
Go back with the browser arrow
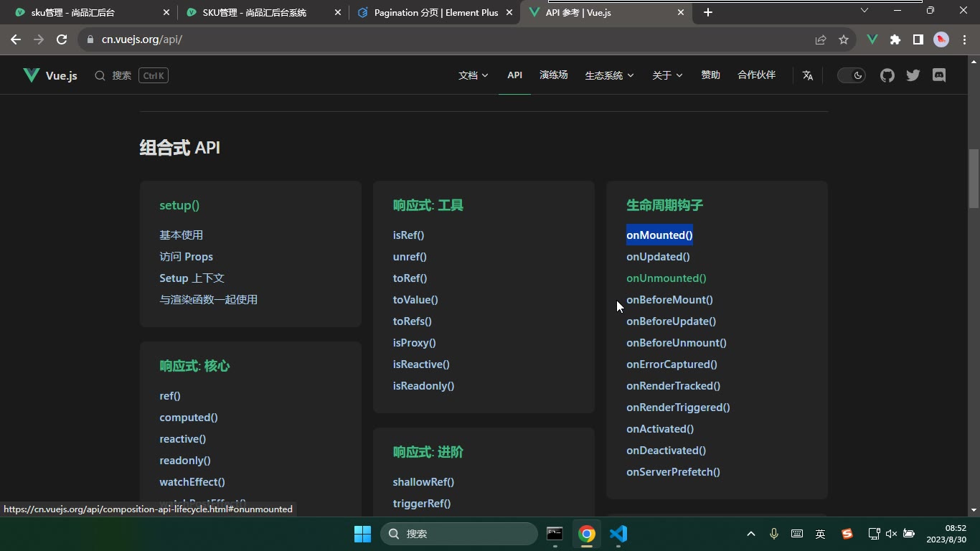[x=16, y=39]
